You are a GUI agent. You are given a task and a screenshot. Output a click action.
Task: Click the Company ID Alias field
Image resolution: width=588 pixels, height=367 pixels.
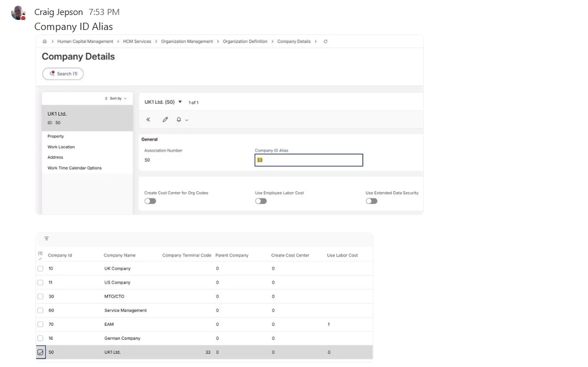pyautogui.click(x=308, y=160)
